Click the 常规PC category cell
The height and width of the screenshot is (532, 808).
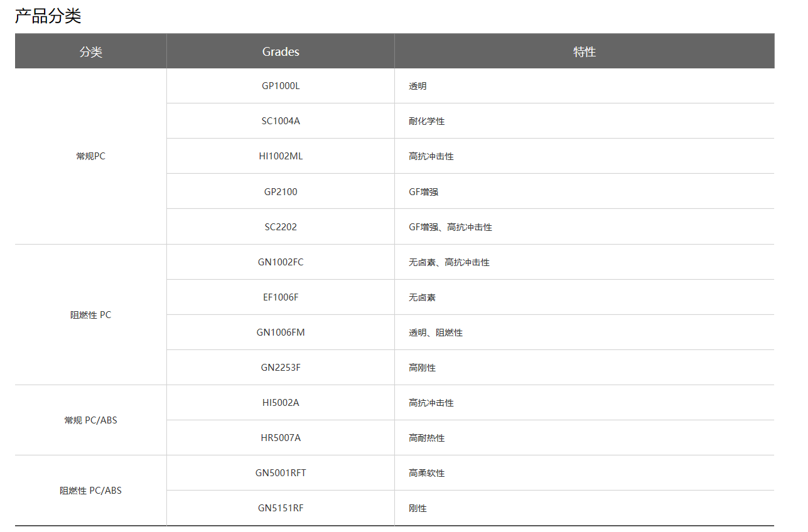(91, 156)
